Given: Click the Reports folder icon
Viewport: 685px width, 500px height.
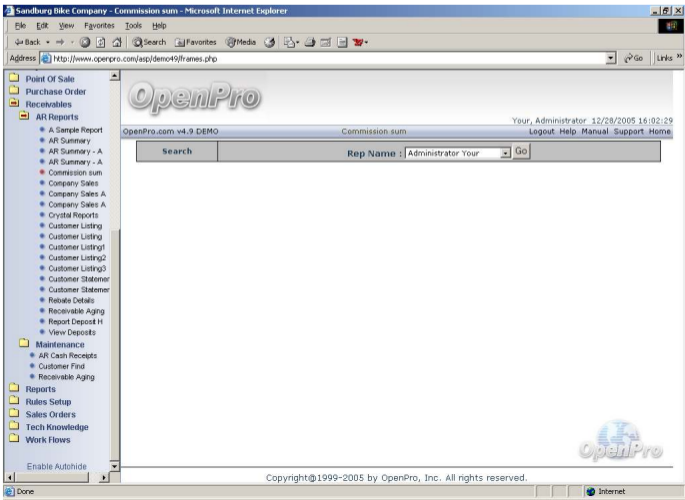Looking at the screenshot, I should click(x=14, y=388).
